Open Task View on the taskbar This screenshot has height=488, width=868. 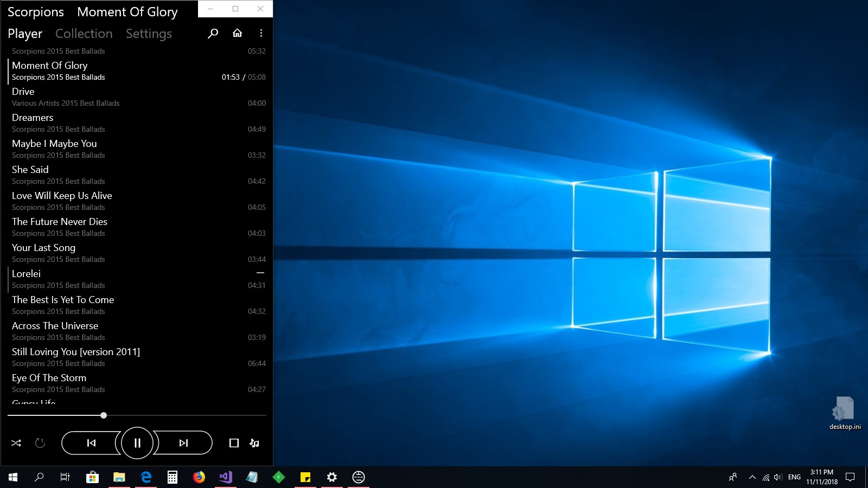(65, 477)
